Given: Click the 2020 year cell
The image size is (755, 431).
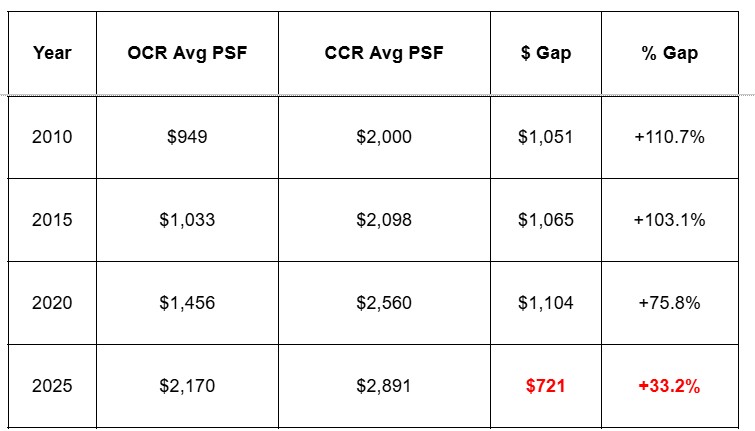Looking at the screenshot, I should coord(52,303).
